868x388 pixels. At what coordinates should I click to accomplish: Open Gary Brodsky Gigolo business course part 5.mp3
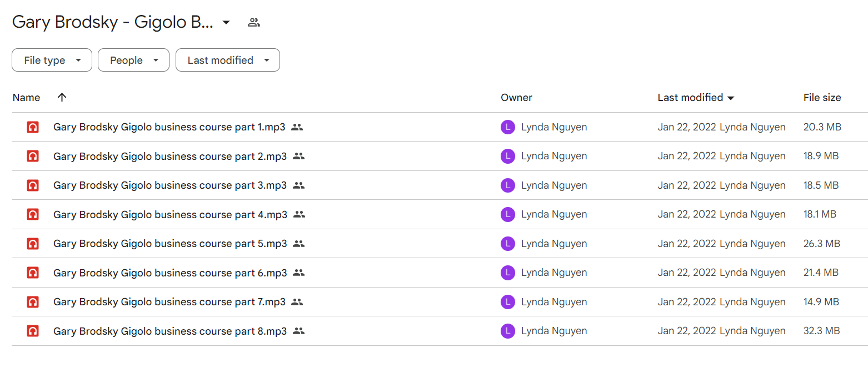click(x=170, y=244)
